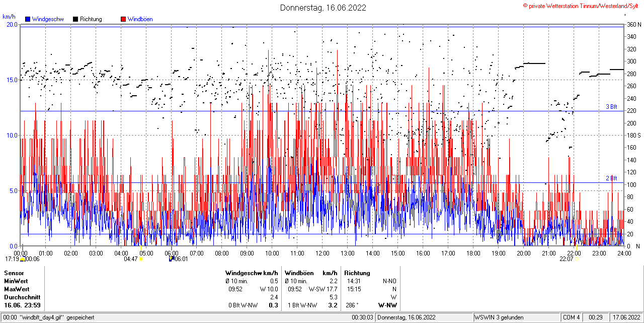This screenshot has width=644, height=323.
Task: Click the 1 Bft W-NW reading
Action: [x=302, y=305]
